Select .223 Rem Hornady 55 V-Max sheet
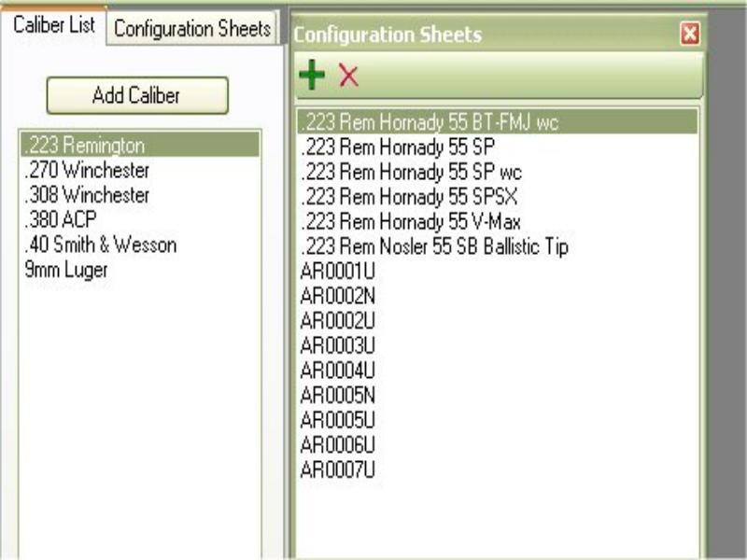The height and width of the screenshot is (560, 747). (x=498, y=221)
